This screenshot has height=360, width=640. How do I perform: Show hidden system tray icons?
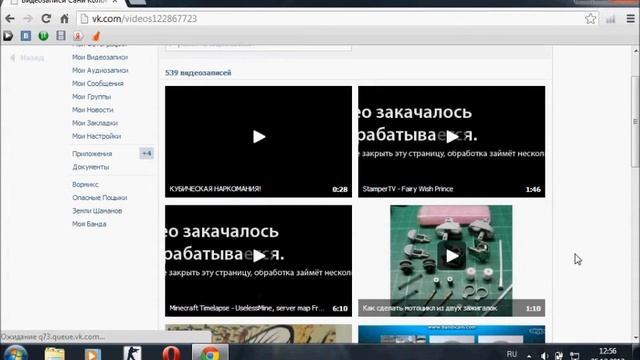click(x=529, y=356)
